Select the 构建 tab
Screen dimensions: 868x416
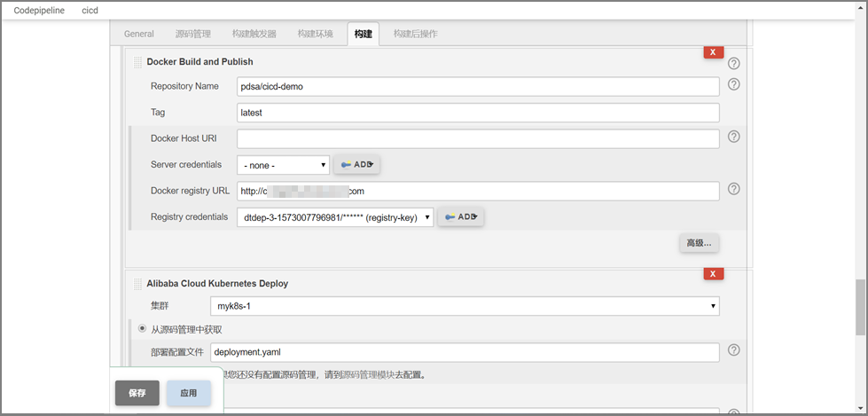point(364,34)
